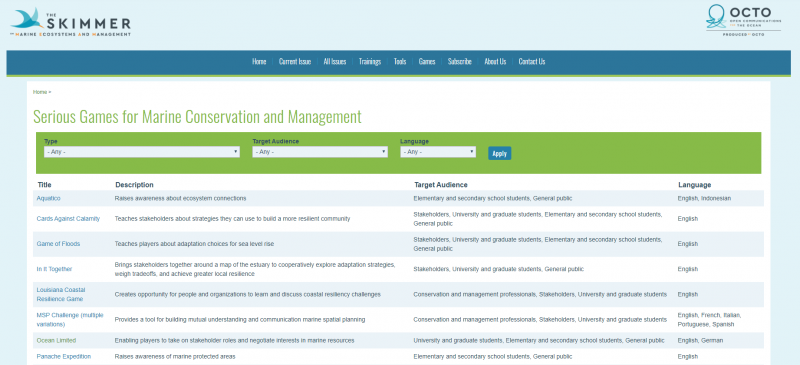This screenshot has height=365, width=800.
Task: Open the Target Audience filter dropdown
Action: (320, 152)
